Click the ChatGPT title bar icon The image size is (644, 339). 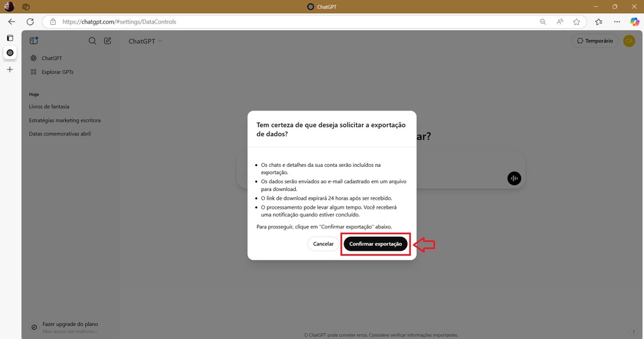(x=310, y=7)
